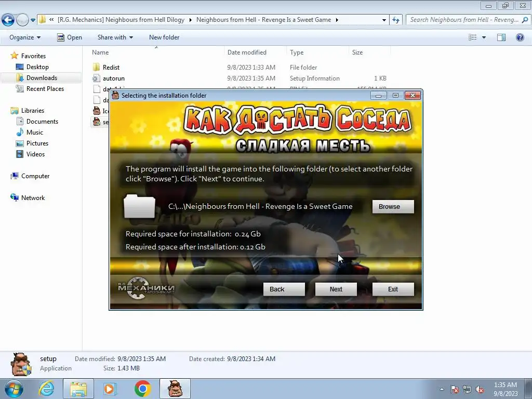532x399 pixels.
Task: Open Recent Places in navigation pane
Action: click(45, 88)
